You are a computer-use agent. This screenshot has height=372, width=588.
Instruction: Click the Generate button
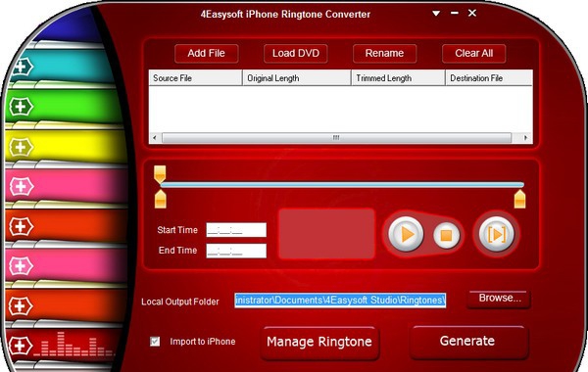click(468, 342)
